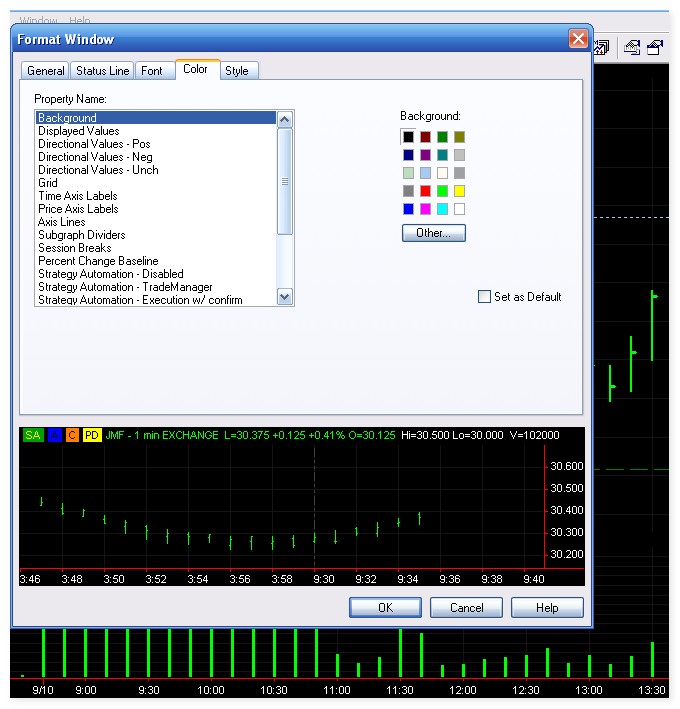Screen dimensions: 680x709
Task: Switch to the General tab
Action: point(45,71)
